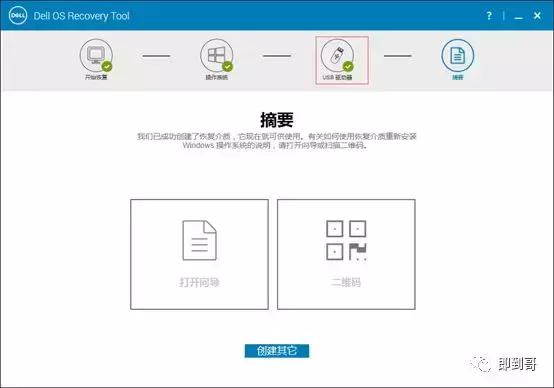The height and width of the screenshot is (388, 554).
Task: Click green checkmark on the monitor step
Action: 107,66
